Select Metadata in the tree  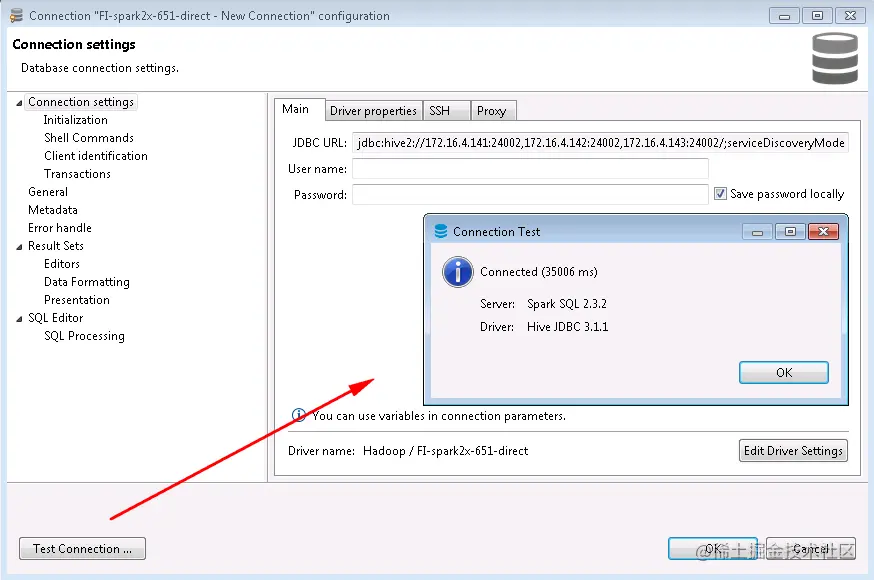point(53,209)
